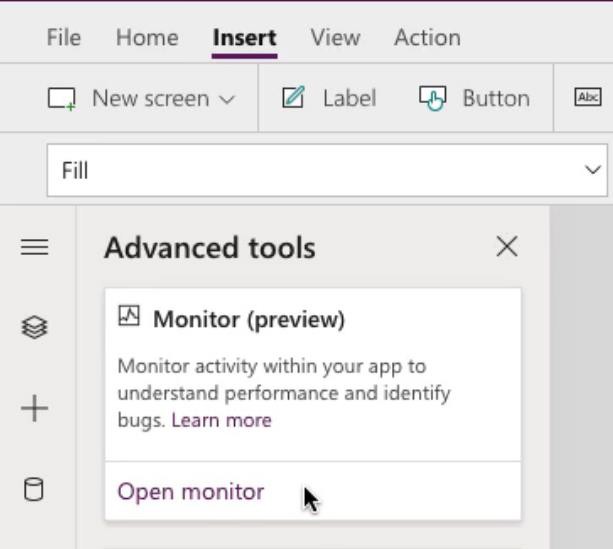Select the Monitor (preview) heading

(249, 319)
